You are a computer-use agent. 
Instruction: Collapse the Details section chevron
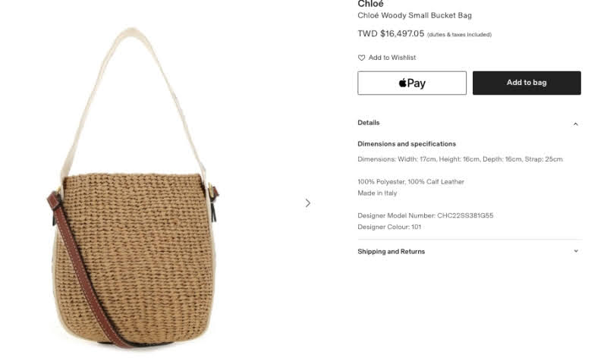576,124
